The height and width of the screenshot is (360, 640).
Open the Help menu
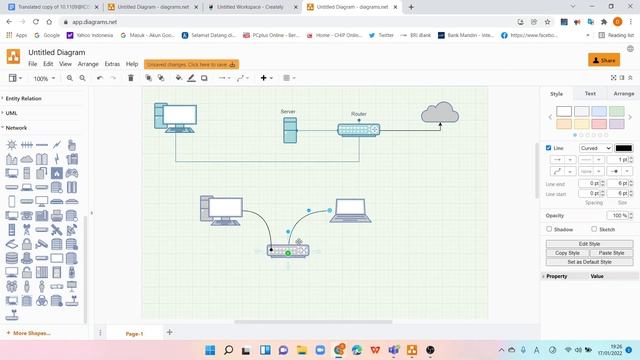pyautogui.click(x=132, y=64)
